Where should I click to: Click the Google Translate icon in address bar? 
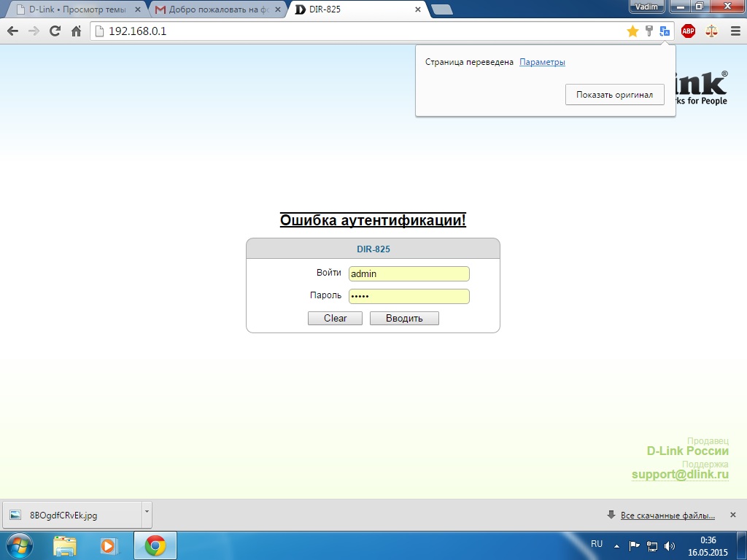tap(665, 31)
